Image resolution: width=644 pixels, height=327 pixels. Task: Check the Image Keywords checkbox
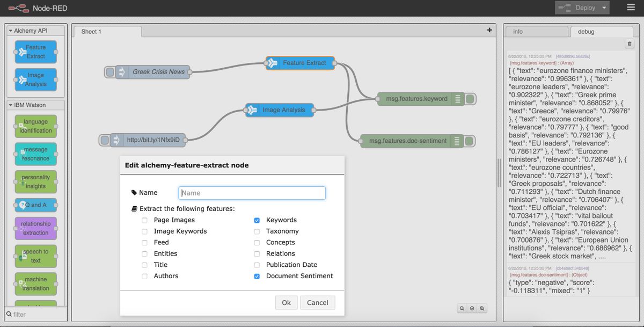click(144, 231)
